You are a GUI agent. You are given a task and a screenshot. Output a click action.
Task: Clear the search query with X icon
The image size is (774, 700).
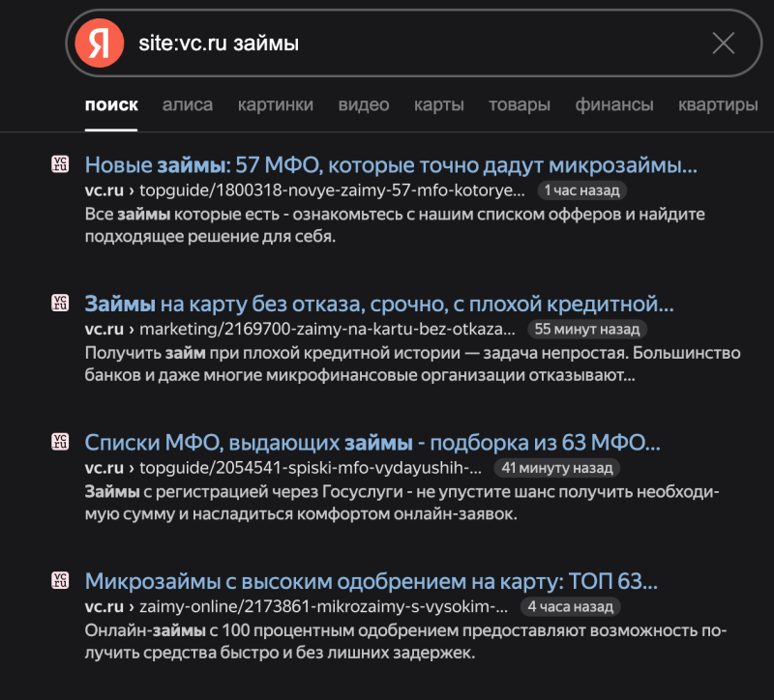pos(723,44)
